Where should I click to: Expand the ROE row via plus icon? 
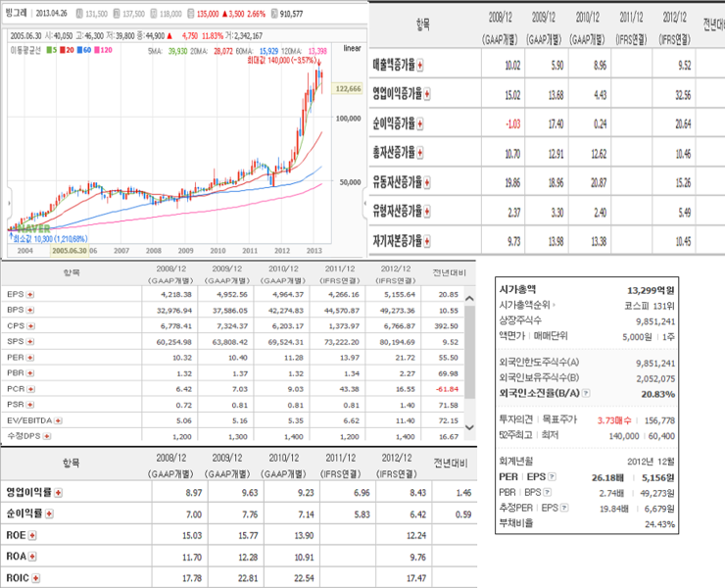[32, 535]
